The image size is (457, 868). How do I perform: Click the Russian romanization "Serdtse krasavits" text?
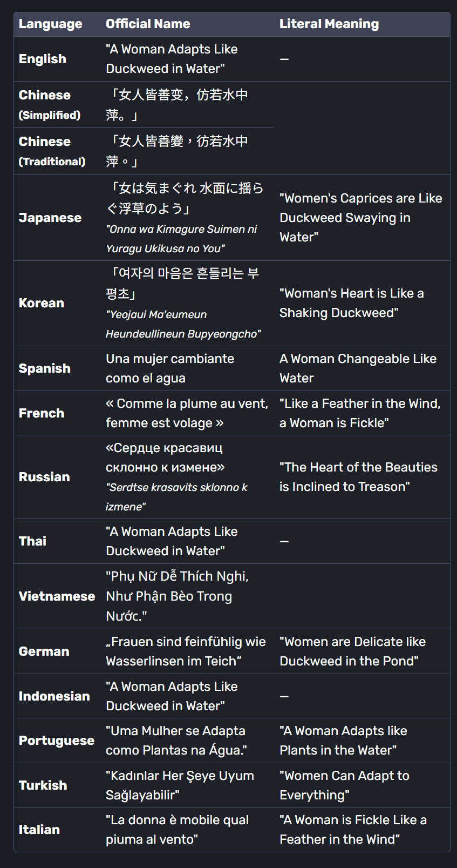pyautogui.click(x=176, y=497)
